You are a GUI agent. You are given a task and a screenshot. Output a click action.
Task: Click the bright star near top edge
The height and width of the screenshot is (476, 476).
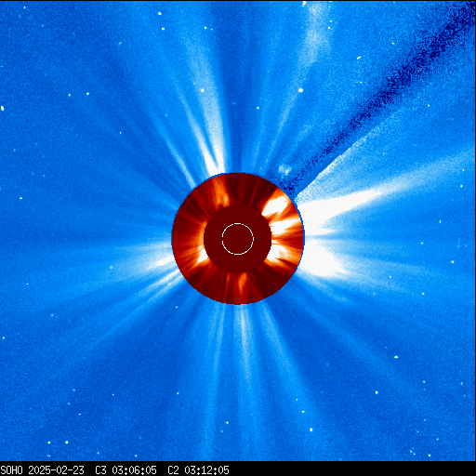(160, 13)
